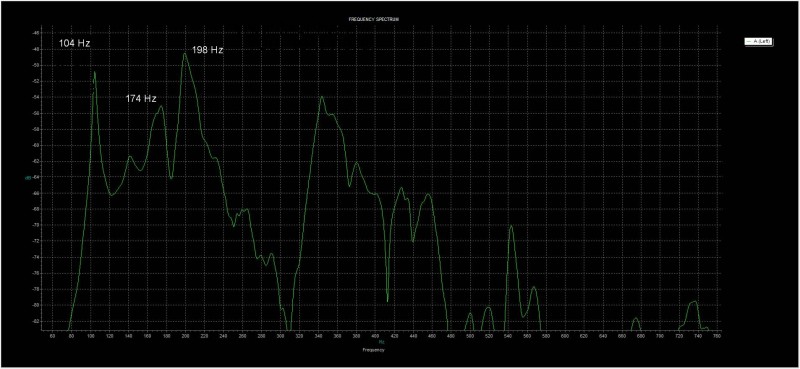Click the green line swatch in legend
800x369 pixels.
point(749,41)
